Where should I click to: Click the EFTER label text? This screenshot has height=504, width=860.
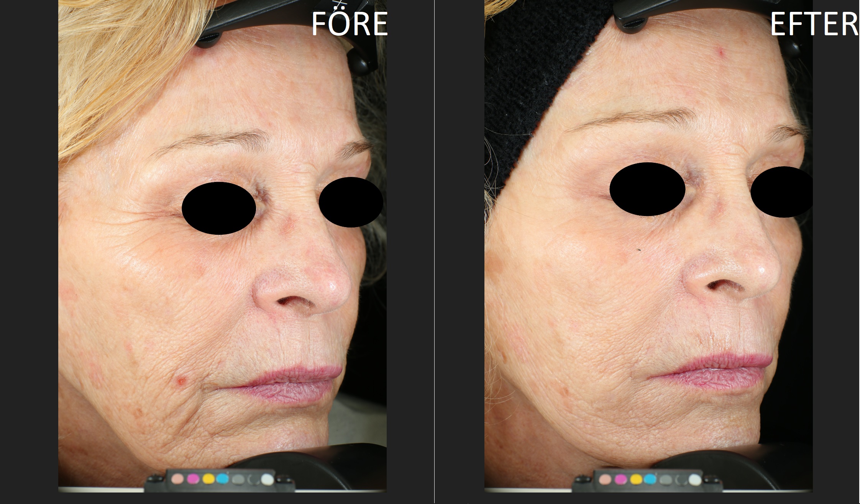coord(814,24)
